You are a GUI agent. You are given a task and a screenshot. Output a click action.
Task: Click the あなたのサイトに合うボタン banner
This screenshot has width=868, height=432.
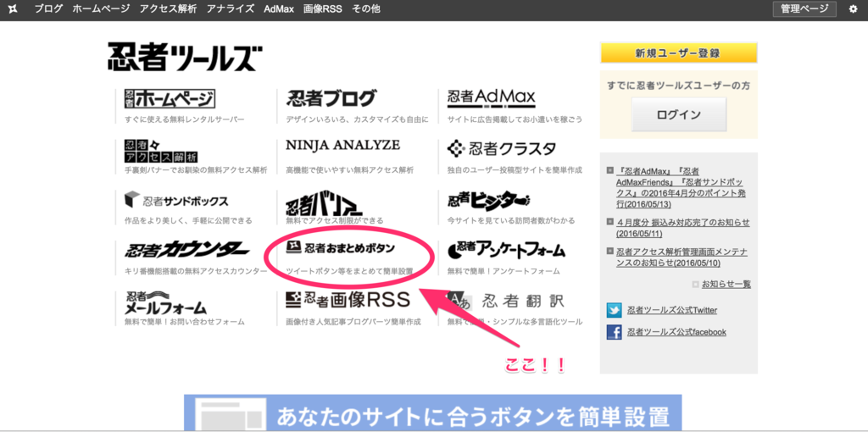[433, 412]
